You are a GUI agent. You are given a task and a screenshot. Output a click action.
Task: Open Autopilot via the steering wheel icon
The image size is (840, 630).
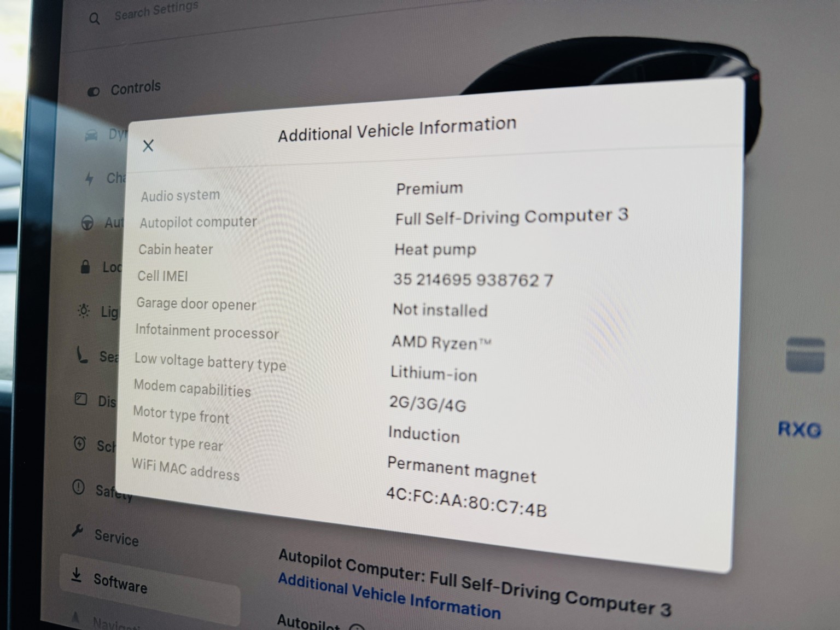pyautogui.click(x=87, y=223)
